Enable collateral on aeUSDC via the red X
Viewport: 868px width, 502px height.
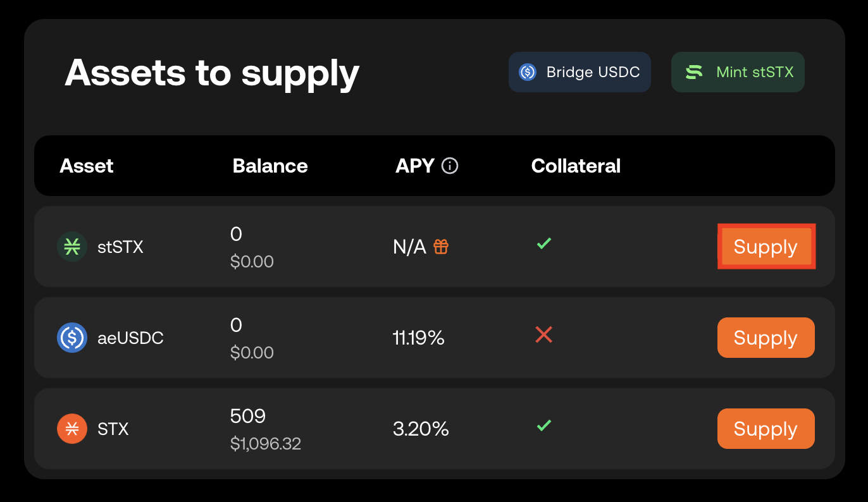[543, 334]
